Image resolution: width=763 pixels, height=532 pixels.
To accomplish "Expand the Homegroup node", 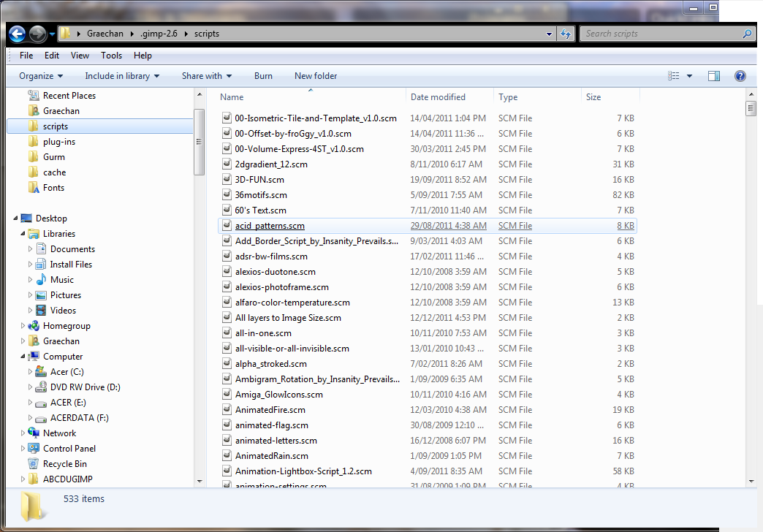I will (23, 326).
